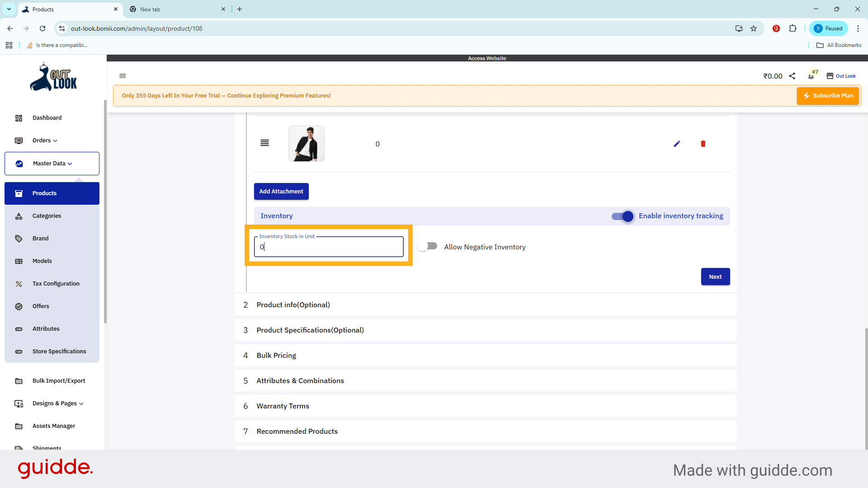Viewport: 868px width, 488px height.
Task: Click the Subscribe Plan button
Action: (828, 96)
